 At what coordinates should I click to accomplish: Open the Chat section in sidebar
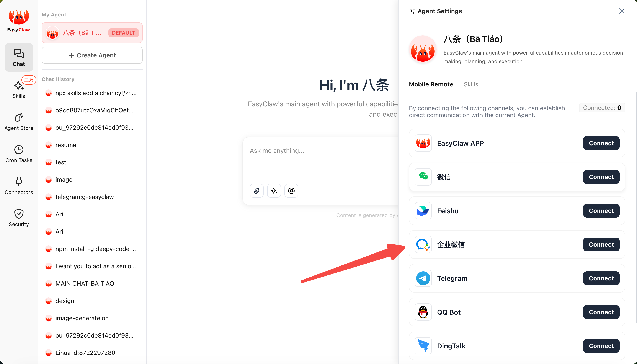(x=19, y=58)
